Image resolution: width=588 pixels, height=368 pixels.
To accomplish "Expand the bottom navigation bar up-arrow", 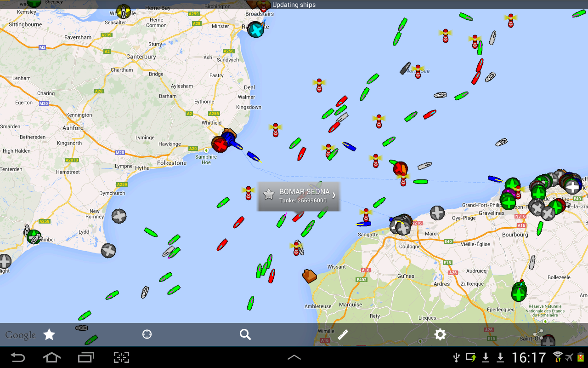I will tap(294, 357).
